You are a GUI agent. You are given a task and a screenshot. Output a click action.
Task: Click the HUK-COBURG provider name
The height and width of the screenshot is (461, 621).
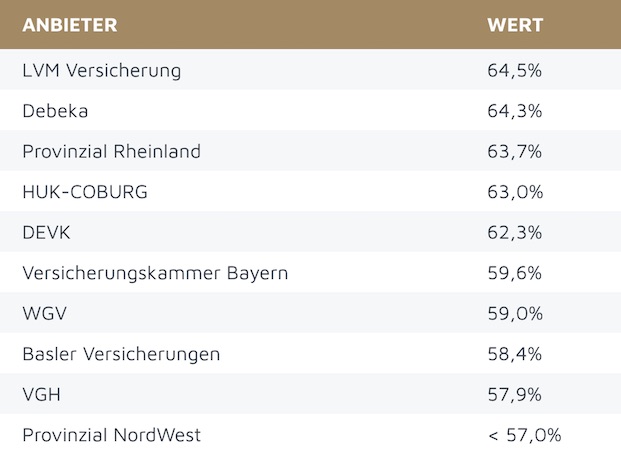[85, 192]
